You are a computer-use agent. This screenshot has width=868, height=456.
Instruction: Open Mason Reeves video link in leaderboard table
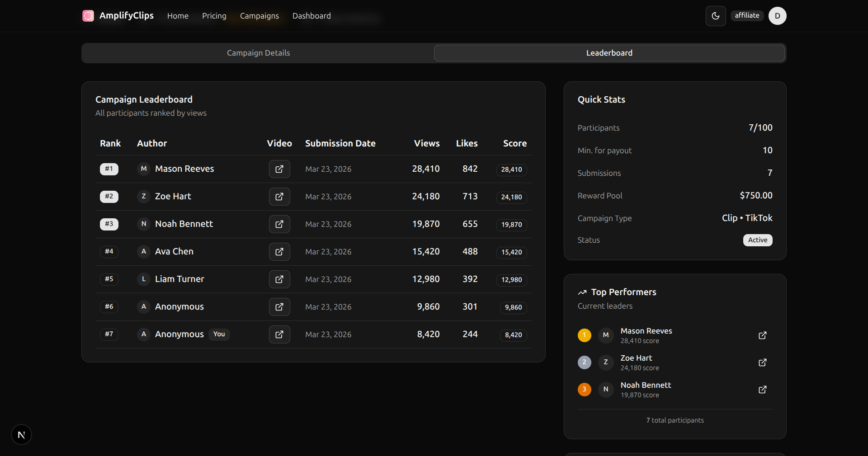pyautogui.click(x=279, y=169)
